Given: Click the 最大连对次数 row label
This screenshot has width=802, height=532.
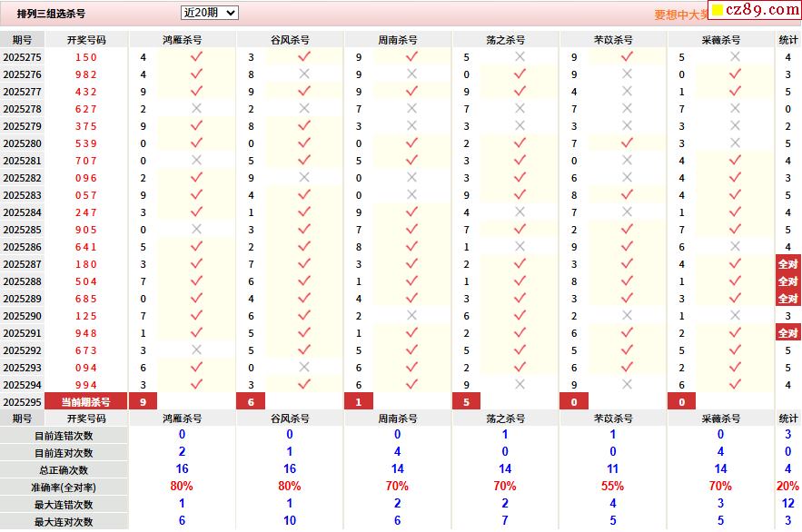Looking at the screenshot, I should click(64, 522).
